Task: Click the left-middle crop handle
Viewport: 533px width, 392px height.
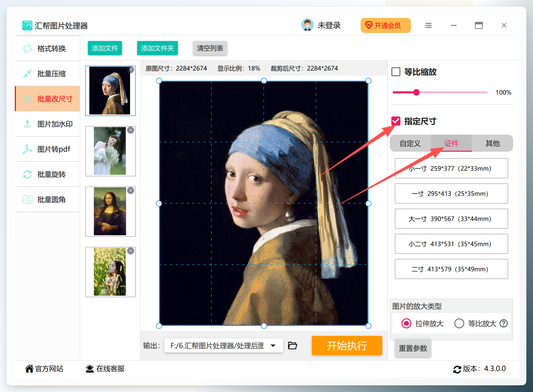Action: pos(159,204)
